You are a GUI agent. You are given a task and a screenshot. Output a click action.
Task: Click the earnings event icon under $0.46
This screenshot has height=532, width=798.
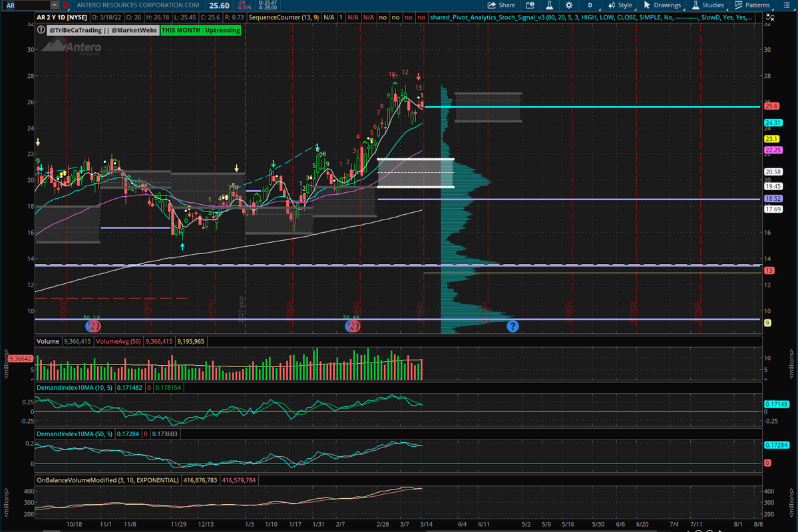353,326
